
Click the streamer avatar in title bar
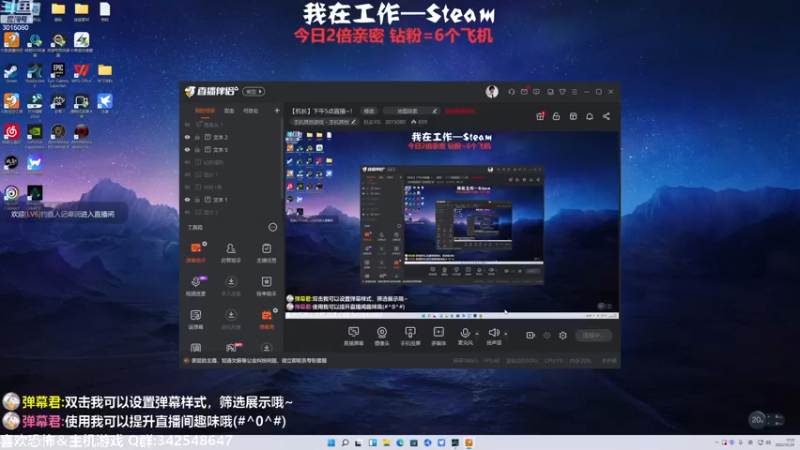click(492, 91)
